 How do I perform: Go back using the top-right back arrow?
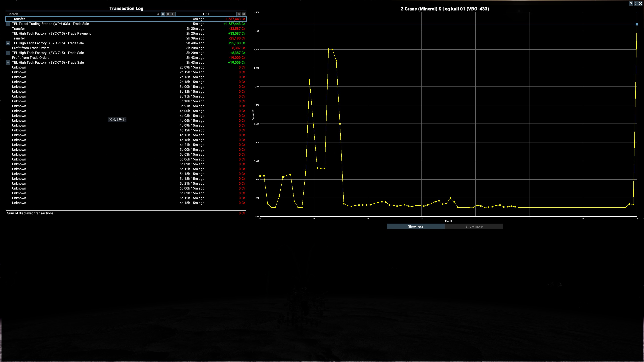coord(635,4)
